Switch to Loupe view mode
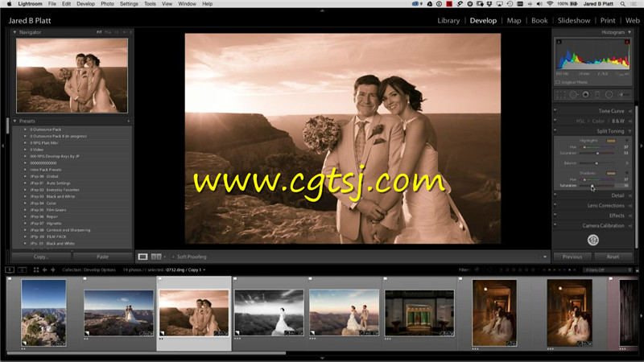 [x=142, y=257]
